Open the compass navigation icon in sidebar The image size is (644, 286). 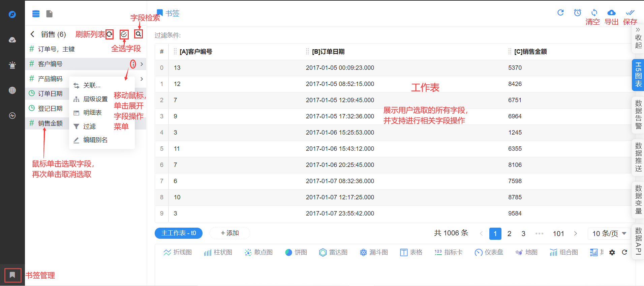[12, 14]
